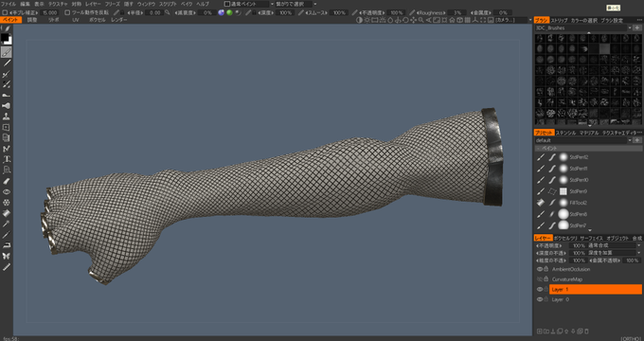Toggle the 手ブレ補正 stabilizer checkbox

click(x=5, y=12)
